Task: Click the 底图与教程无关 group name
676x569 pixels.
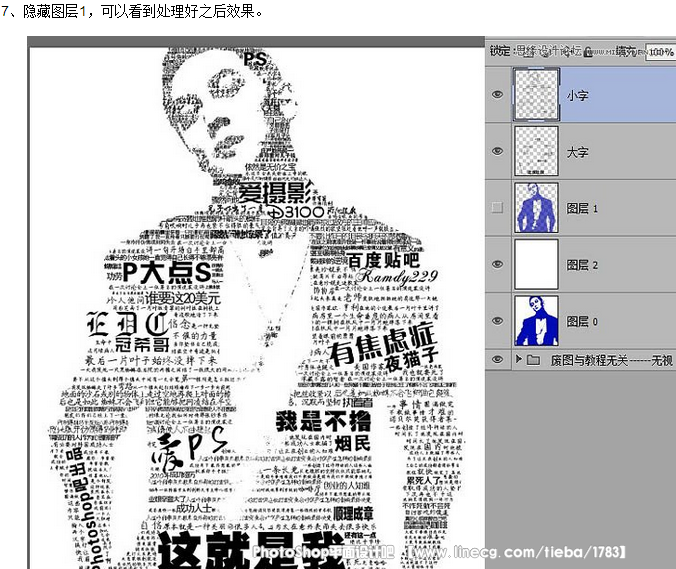Action: click(x=611, y=360)
